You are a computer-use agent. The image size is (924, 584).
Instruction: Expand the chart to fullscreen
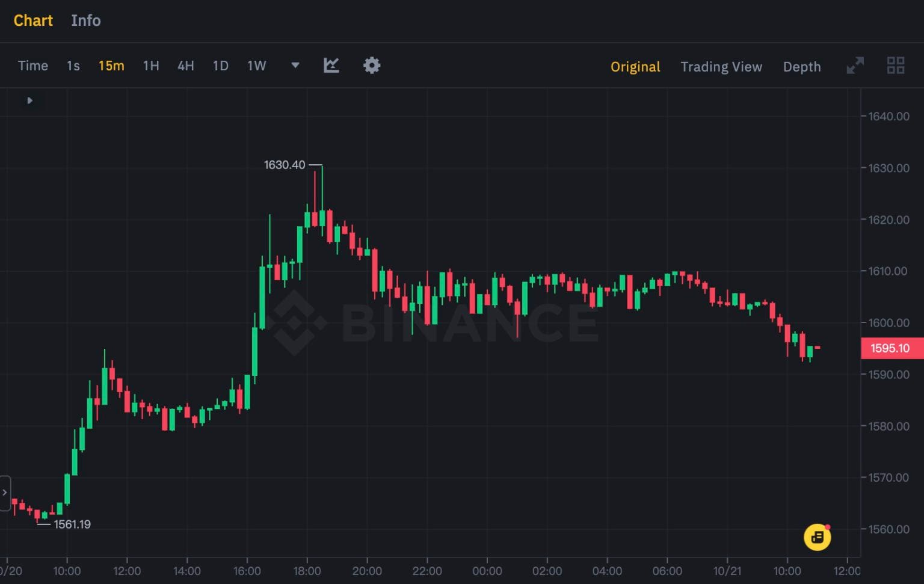point(855,66)
